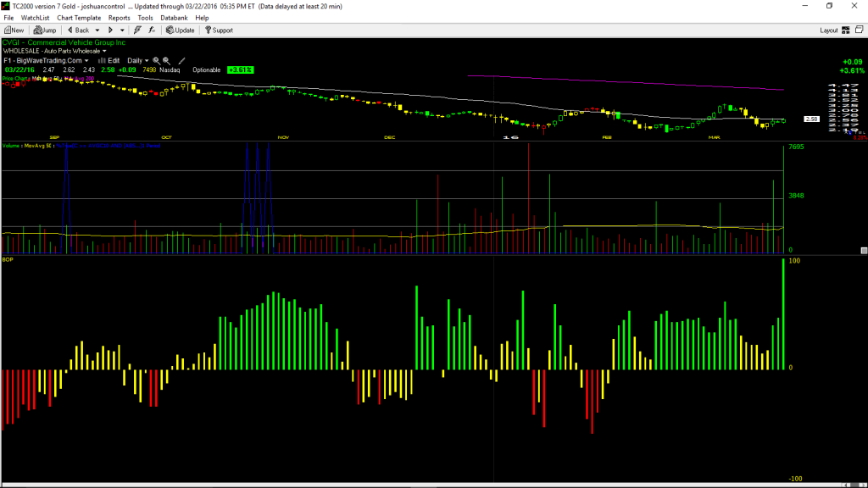Click the BOP indicator label

8,259
